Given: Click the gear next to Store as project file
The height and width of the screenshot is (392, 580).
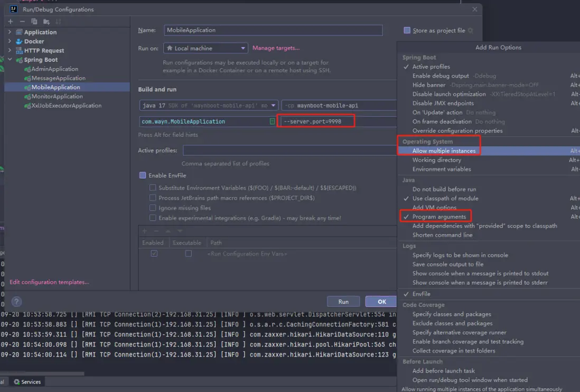Looking at the screenshot, I should point(471,30).
